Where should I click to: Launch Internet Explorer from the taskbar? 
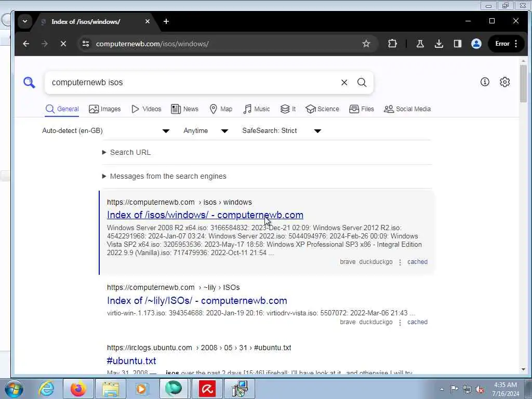coord(46,389)
